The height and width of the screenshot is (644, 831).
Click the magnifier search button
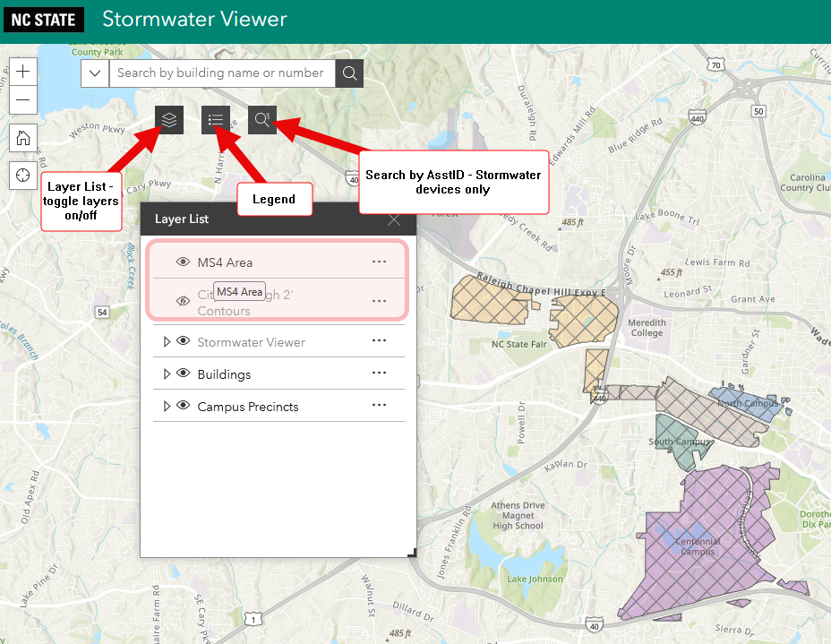(x=349, y=73)
